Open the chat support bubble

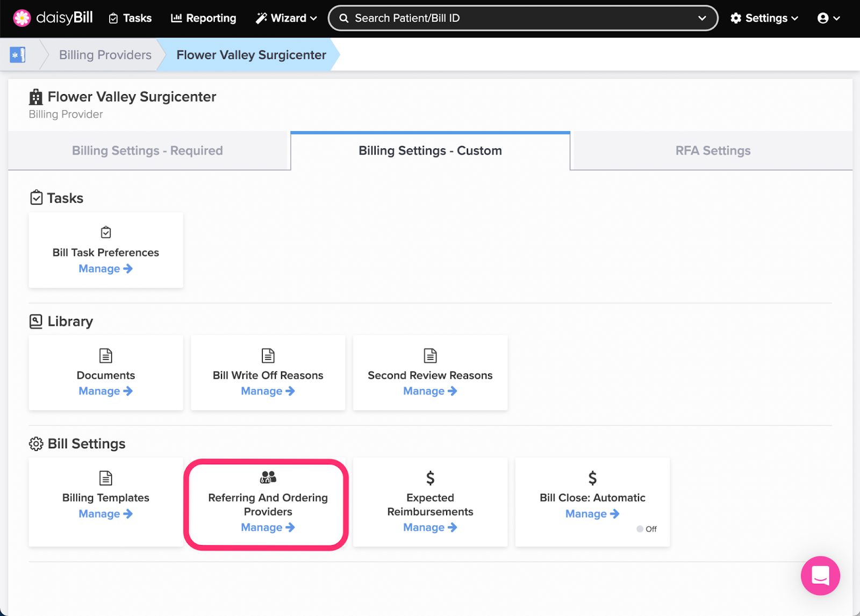pyautogui.click(x=820, y=576)
